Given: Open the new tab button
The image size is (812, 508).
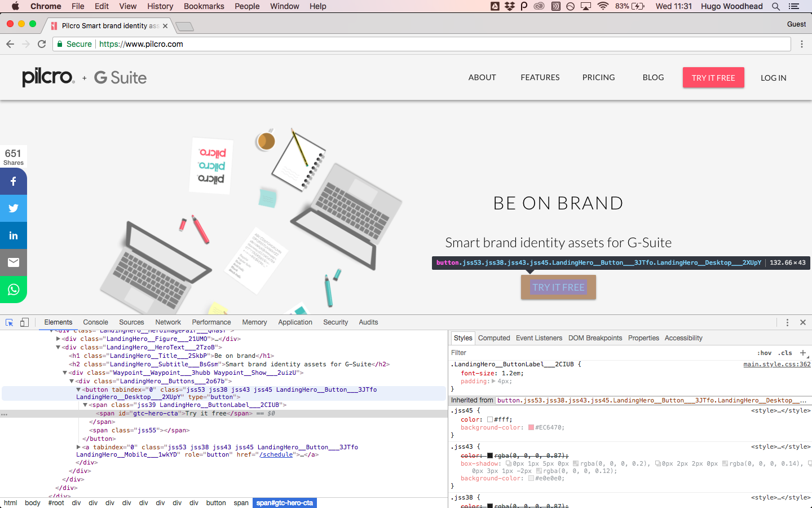Looking at the screenshot, I should click(x=184, y=26).
